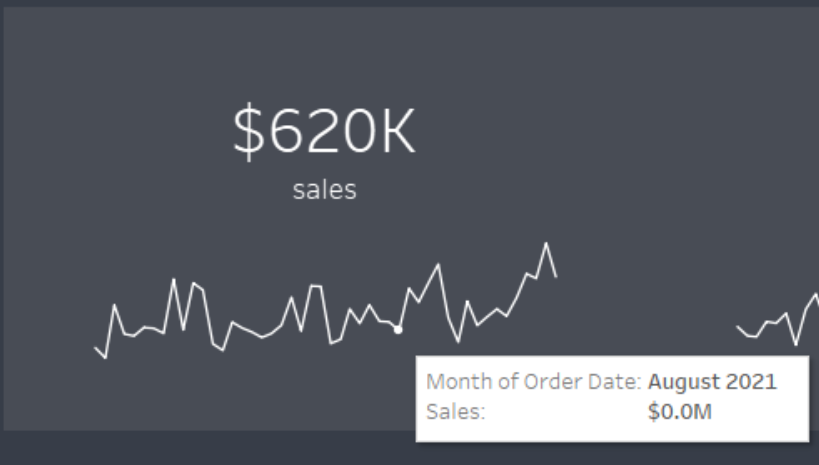Click the dollar sign in $620K

(249, 131)
